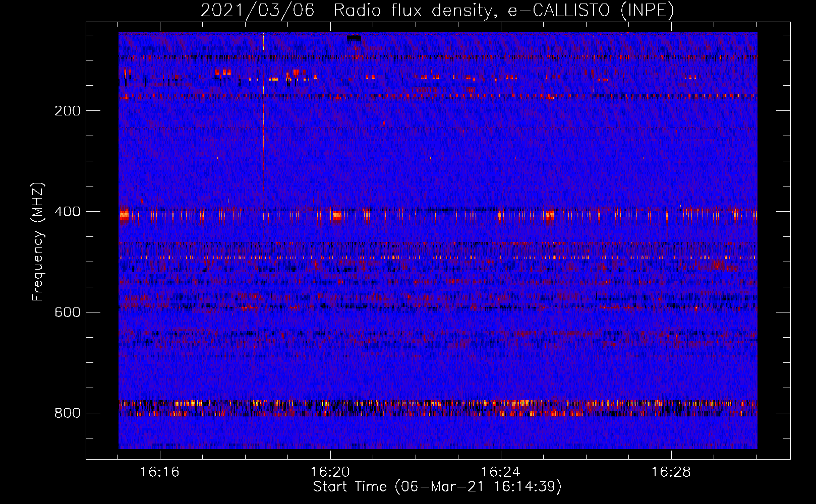Select the 800 frequency axis label
The height and width of the screenshot is (504, 816).
pyautogui.click(x=68, y=413)
